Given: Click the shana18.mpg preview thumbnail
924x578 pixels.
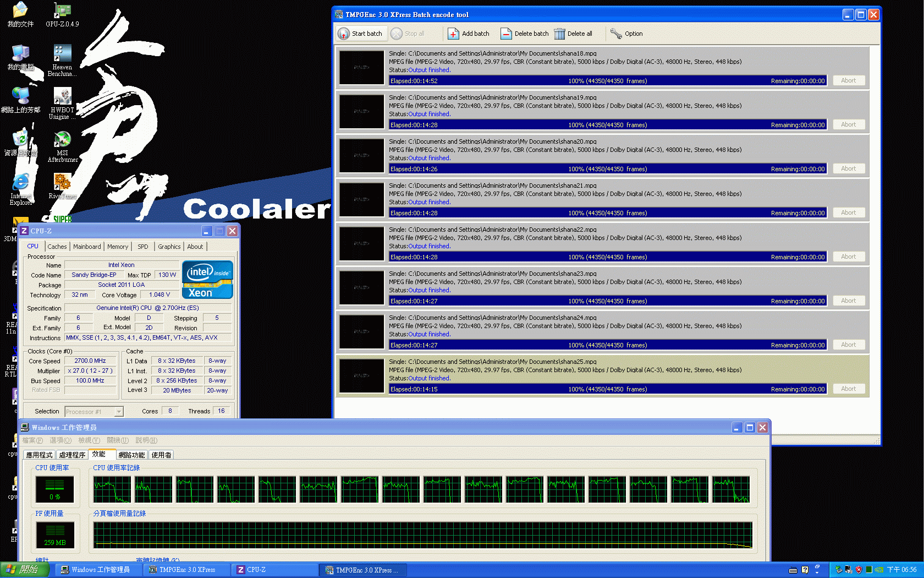Looking at the screenshot, I should pos(361,68).
